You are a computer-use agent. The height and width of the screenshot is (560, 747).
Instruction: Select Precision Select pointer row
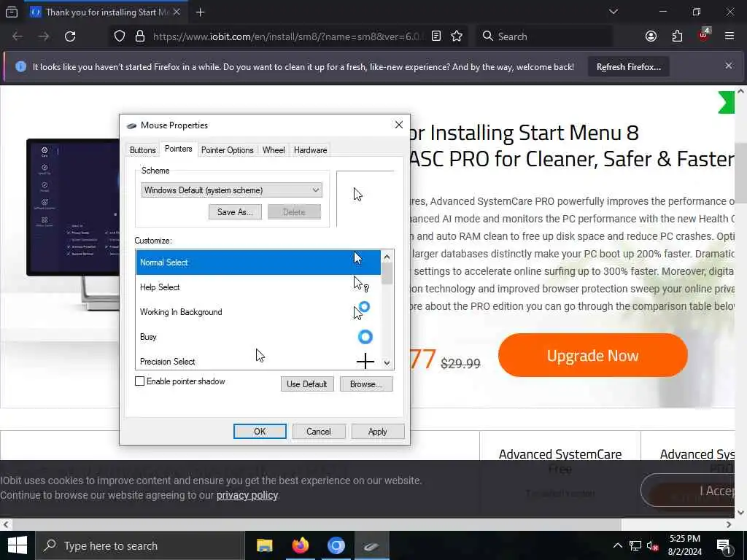258,361
